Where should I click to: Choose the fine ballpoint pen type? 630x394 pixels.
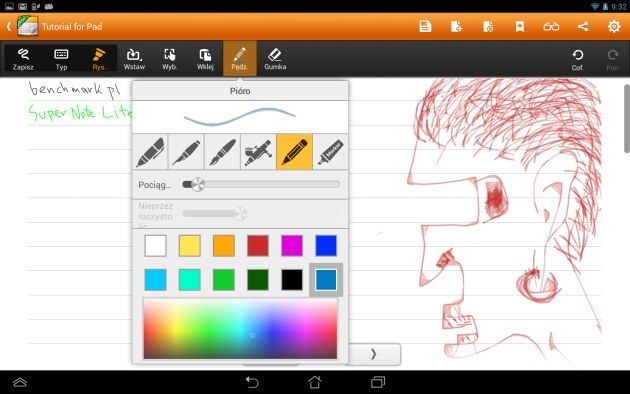186,152
